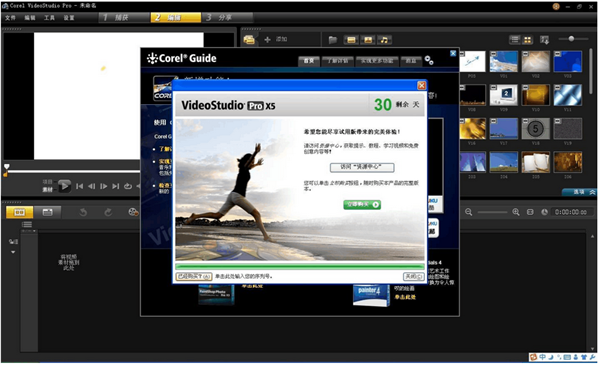Select the V18 countdown 5 thumbnail
The height and width of the screenshot is (365, 600).
pos(536,129)
